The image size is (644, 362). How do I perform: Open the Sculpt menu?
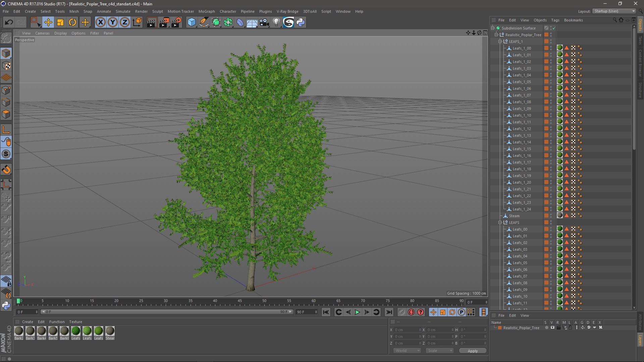[157, 11]
